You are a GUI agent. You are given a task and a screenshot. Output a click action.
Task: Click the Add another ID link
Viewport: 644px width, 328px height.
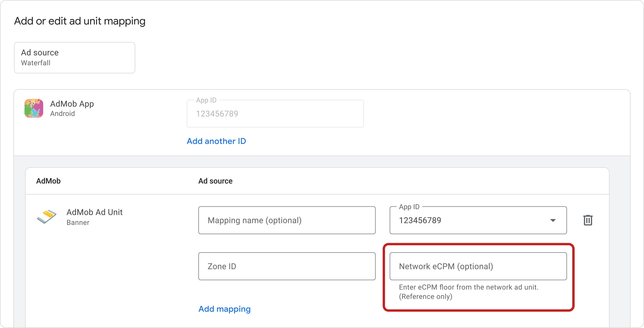click(x=216, y=141)
